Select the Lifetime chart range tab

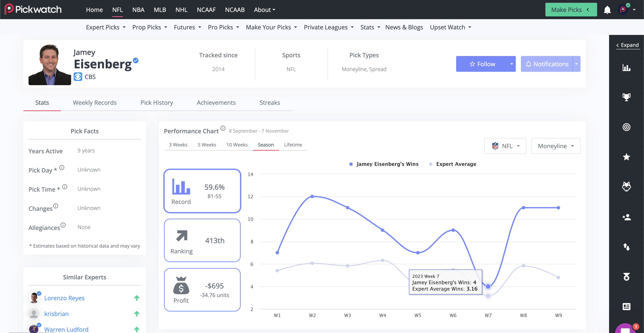click(293, 145)
